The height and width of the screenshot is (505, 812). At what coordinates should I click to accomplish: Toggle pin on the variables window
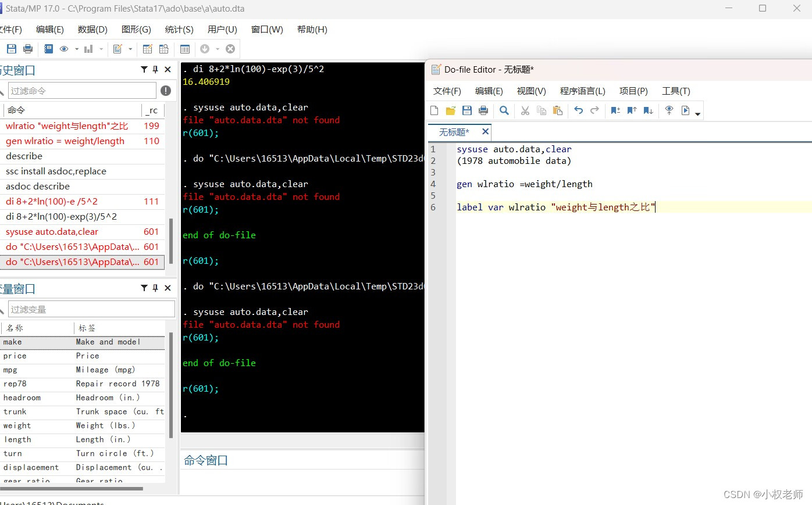155,288
